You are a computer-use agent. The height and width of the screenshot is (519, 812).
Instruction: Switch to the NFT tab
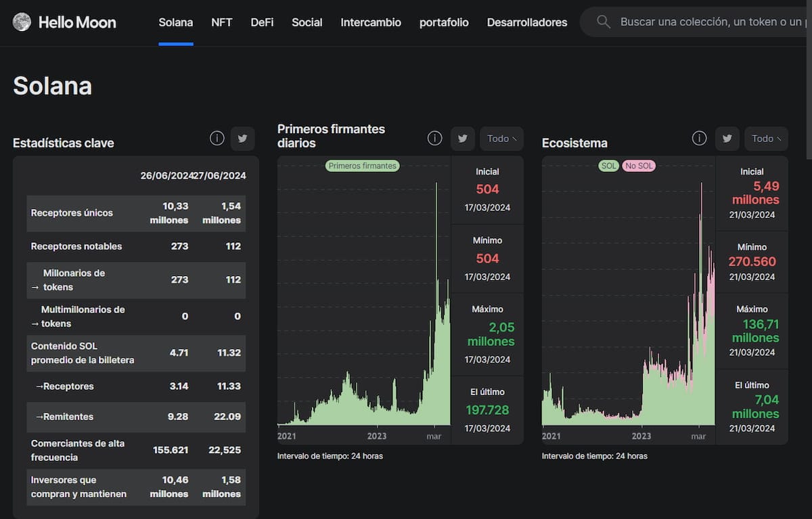pyautogui.click(x=221, y=22)
